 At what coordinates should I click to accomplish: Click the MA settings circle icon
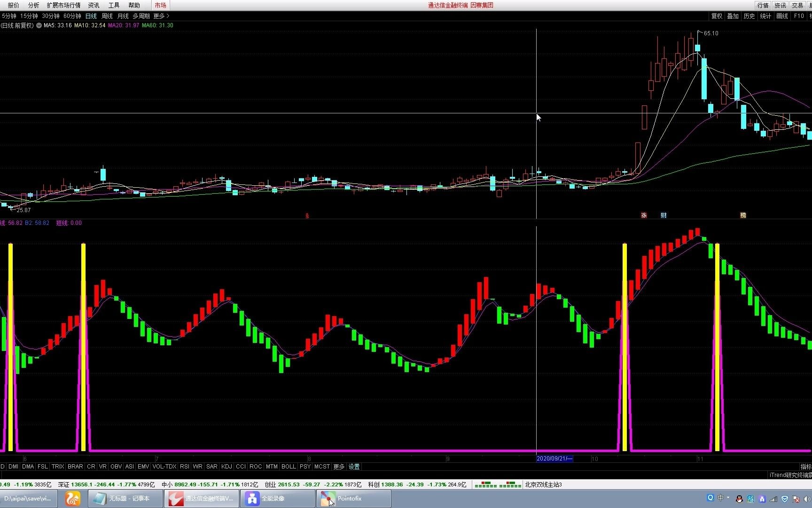[x=39, y=25]
